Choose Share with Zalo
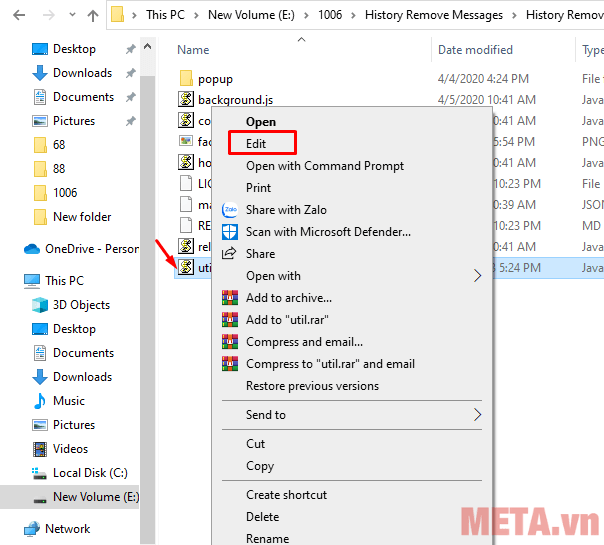 [286, 210]
